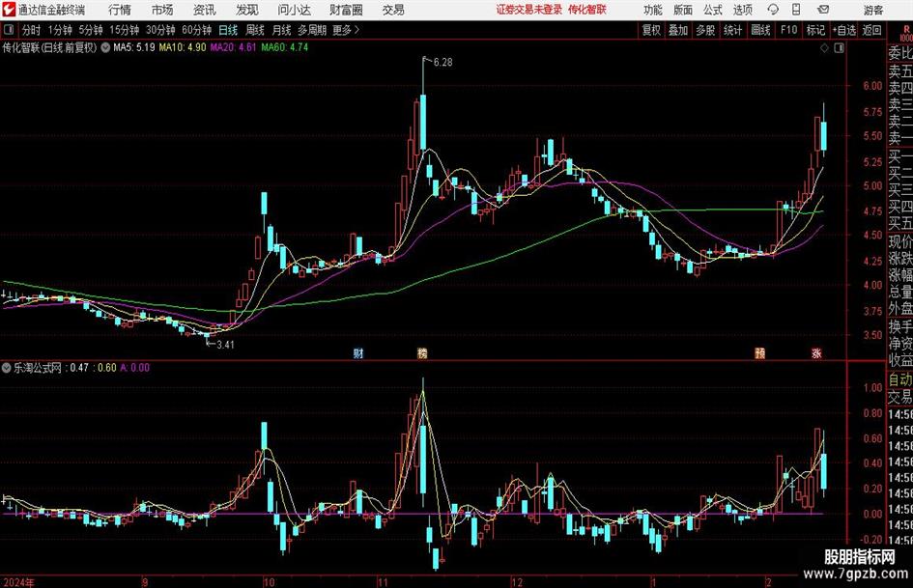Click the 榜 event marker on chart
913x588 pixels.
422,353
